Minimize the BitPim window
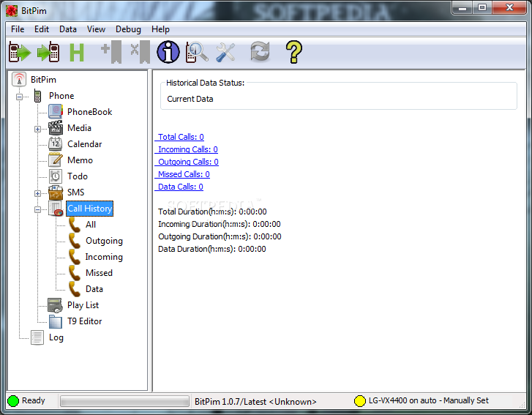This screenshot has height=415, width=532. [x=462, y=7]
